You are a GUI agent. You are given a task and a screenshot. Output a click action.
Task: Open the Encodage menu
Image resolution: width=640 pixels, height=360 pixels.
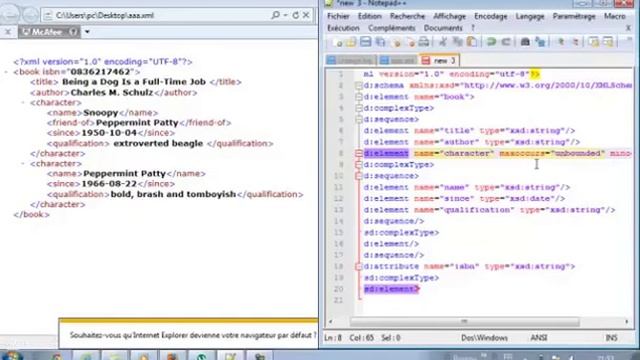(491, 16)
